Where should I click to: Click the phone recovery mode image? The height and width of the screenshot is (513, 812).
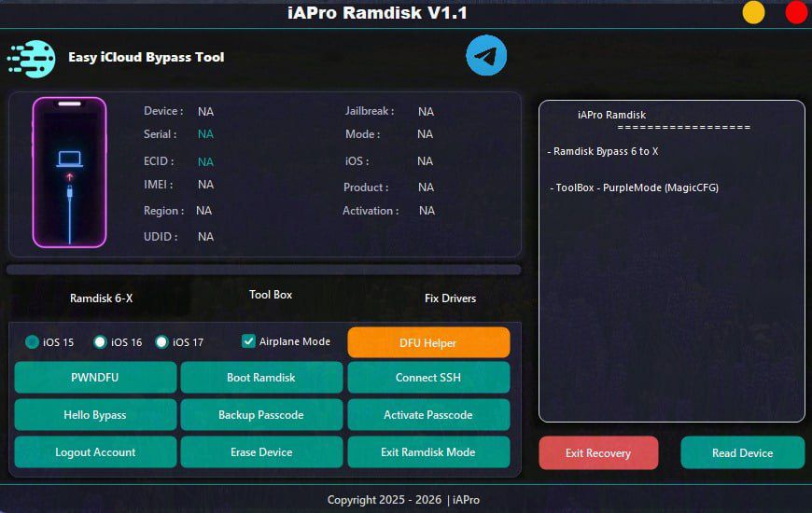pyautogui.click(x=69, y=173)
